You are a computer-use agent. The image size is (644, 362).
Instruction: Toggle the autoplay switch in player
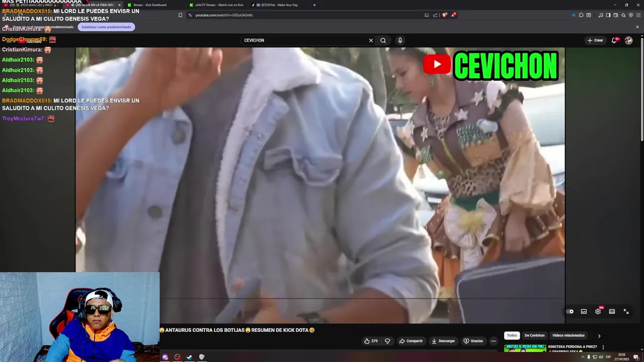point(570,311)
